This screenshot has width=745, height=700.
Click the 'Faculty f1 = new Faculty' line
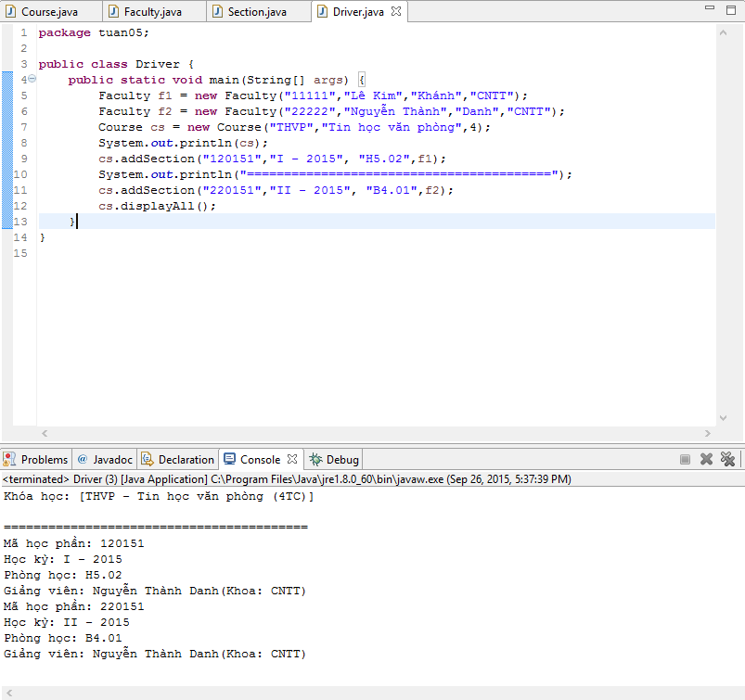point(313,95)
